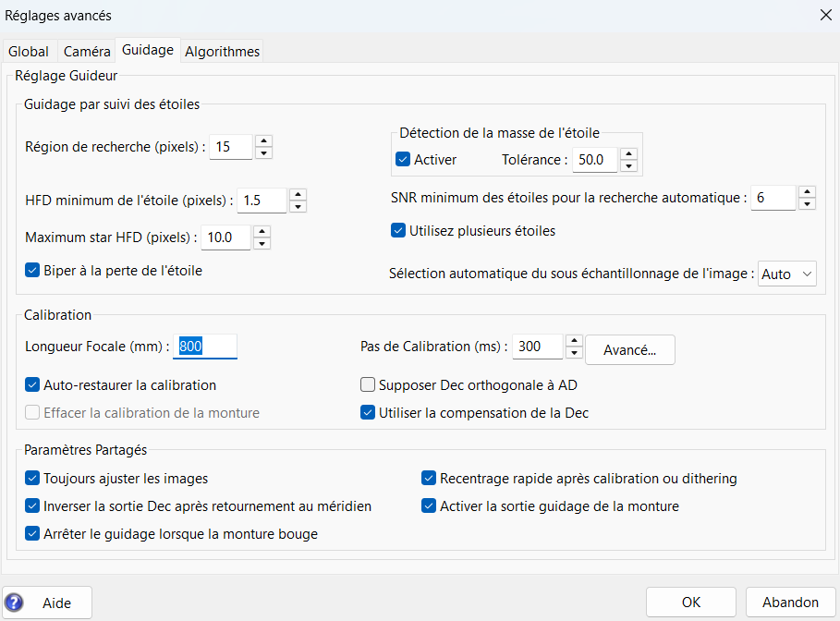
Task: Increase Maximum star HFD with up arrow
Action: [262, 231]
